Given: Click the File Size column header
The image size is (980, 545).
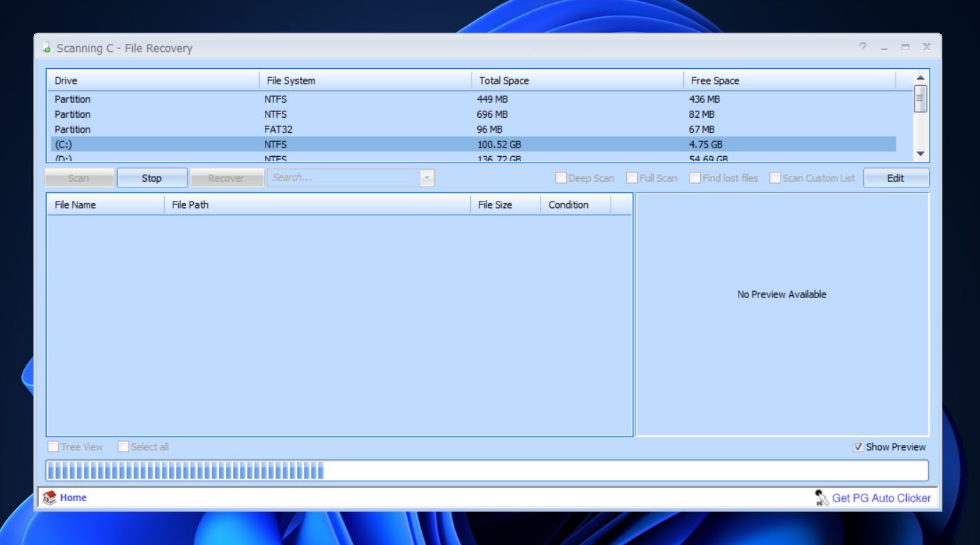Looking at the screenshot, I should click(x=505, y=205).
